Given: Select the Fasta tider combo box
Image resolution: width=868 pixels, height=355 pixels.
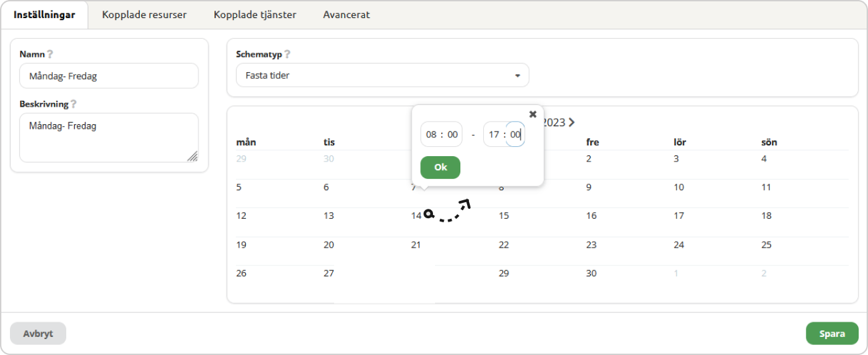Looking at the screenshot, I should [382, 75].
